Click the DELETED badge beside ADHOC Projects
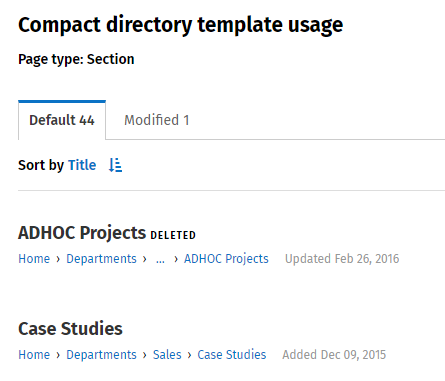The image size is (445, 381). (x=173, y=235)
